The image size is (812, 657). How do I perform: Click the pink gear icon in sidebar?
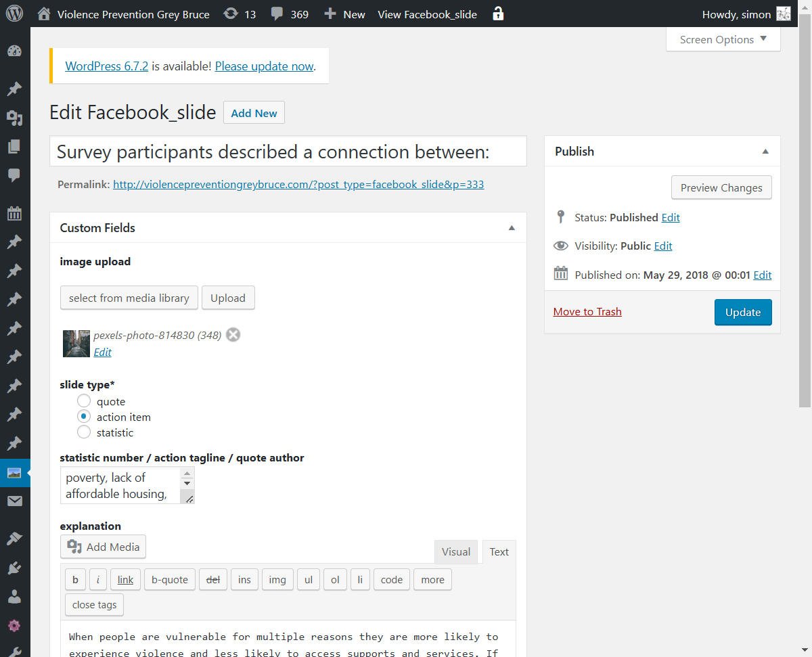[14, 625]
